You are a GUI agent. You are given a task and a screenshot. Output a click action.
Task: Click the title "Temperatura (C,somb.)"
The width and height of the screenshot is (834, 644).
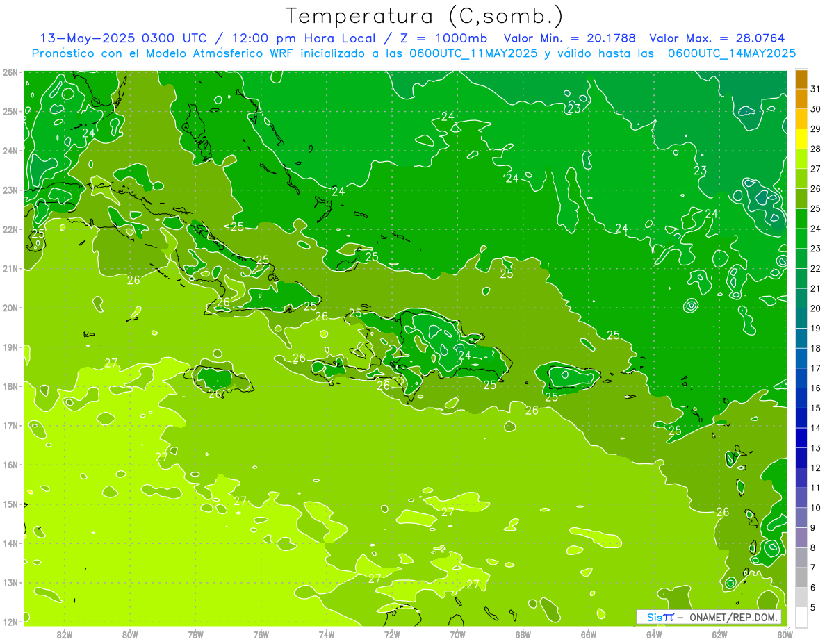(x=425, y=16)
